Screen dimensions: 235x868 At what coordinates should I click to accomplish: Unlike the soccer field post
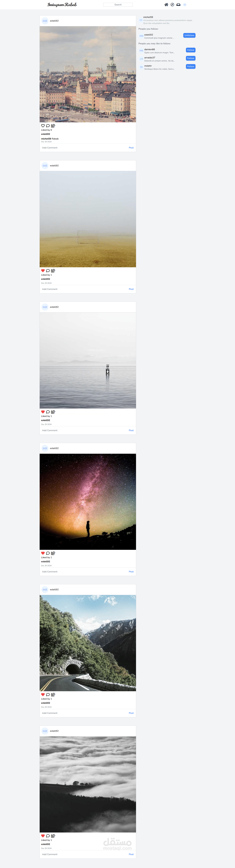click(43, 271)
